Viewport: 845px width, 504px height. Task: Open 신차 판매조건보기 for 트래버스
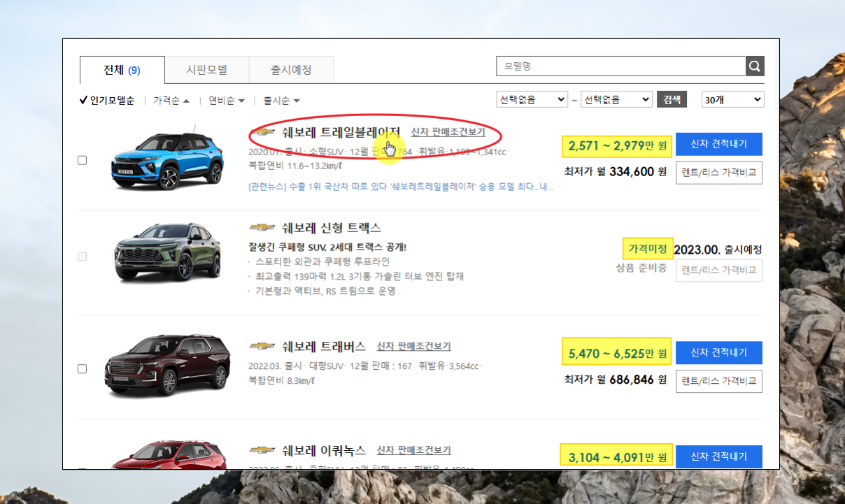click(x=414, y=346)
